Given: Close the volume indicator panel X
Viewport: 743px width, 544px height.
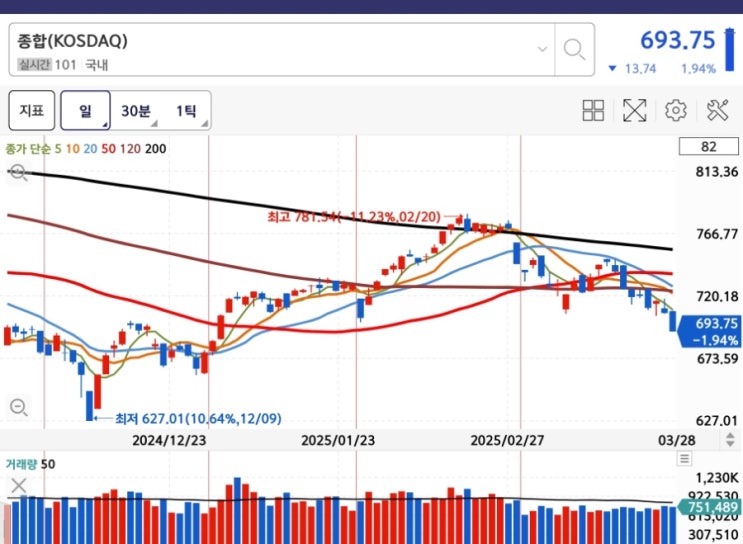Looking at the screenshot, I should point(18,486).
